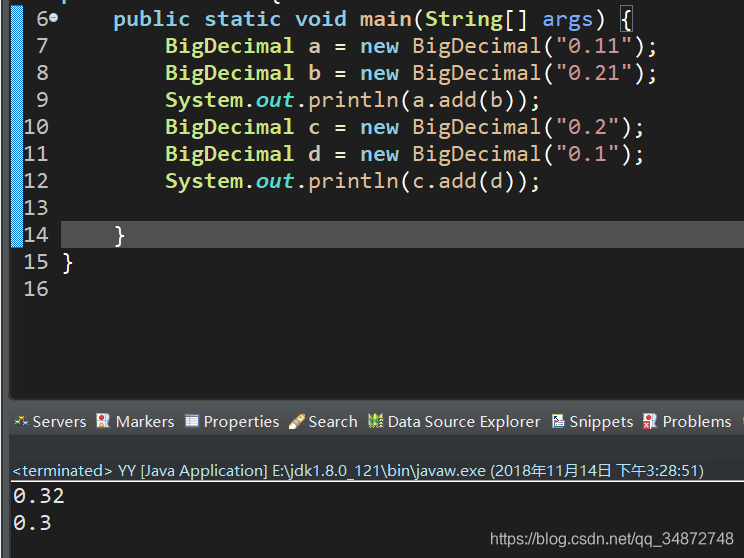Screen dimensions: 744x558
Task: Click line number 7 in the gutter
Action: click(42, 46)
